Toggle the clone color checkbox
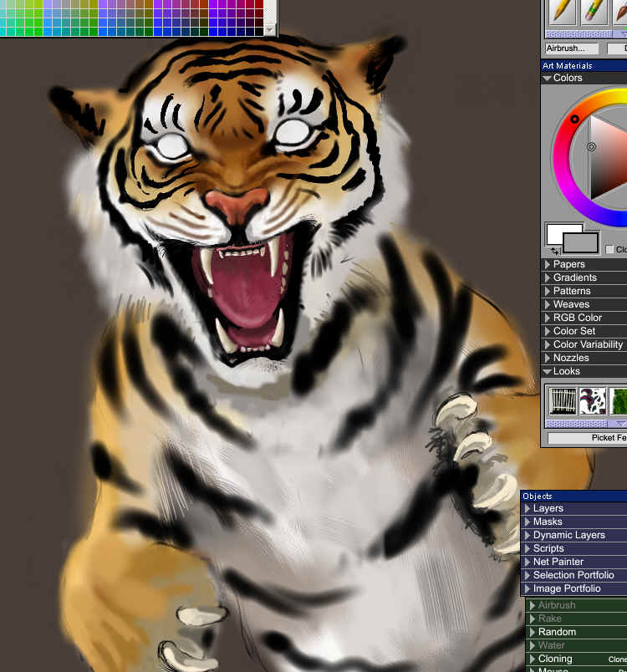 coord(609,249)
